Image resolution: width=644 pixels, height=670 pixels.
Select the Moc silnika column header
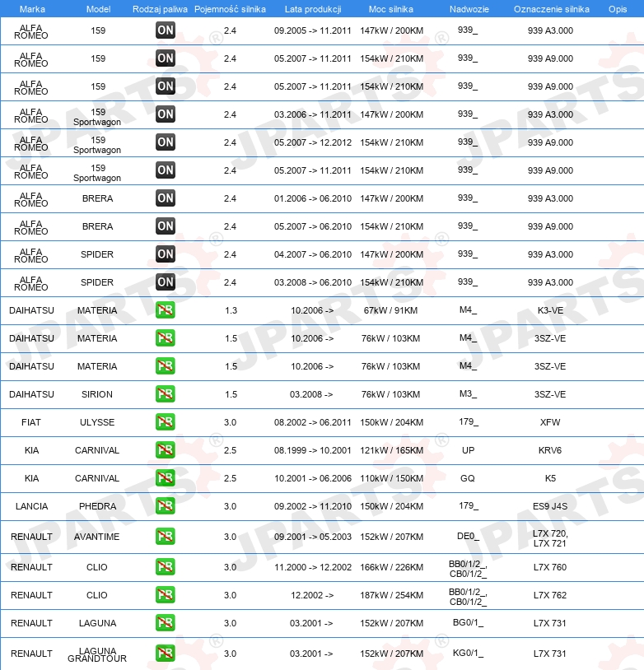coord(391,9)
